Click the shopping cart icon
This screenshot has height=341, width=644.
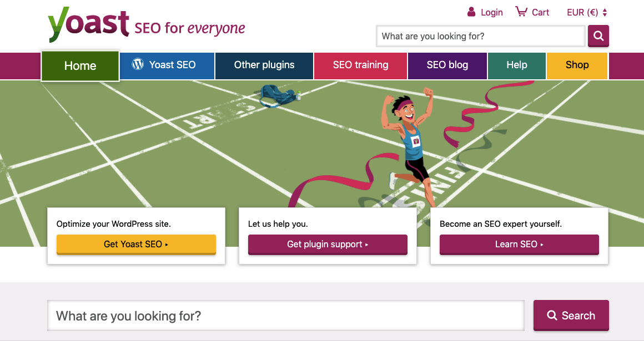click(x=521, y=12)
